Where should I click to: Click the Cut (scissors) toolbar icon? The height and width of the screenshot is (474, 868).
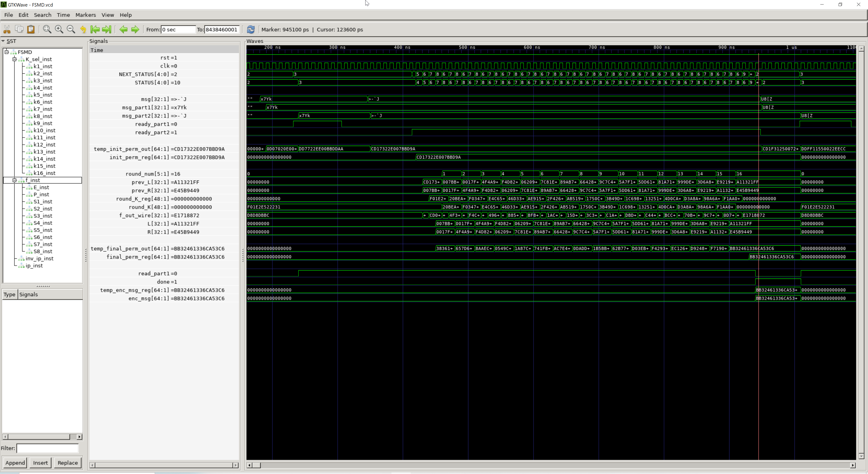click(x=7, y=29)
